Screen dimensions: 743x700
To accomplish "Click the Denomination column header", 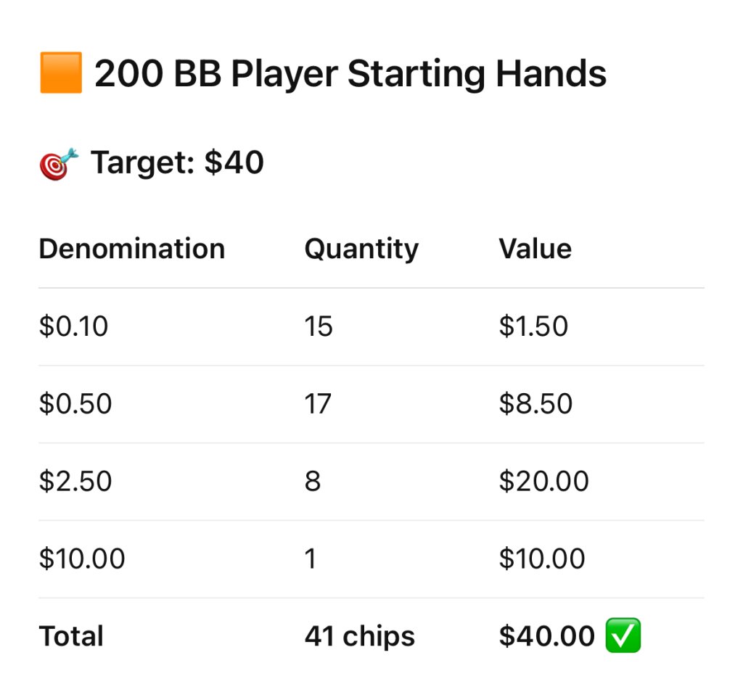I will point(131,249).
